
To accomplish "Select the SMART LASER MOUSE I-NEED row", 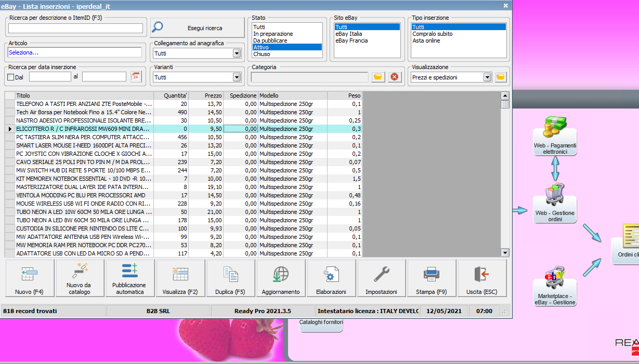I will [184, 145].
